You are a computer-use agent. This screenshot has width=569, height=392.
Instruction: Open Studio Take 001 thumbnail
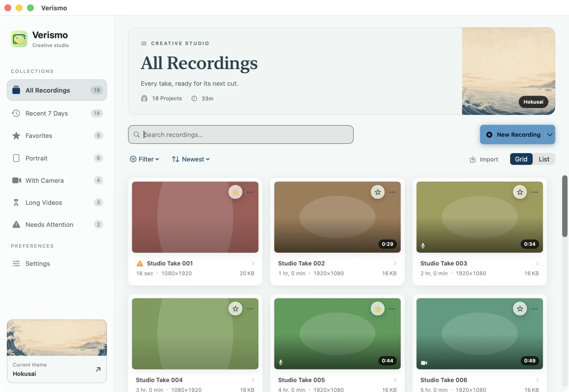(x=195, y=217)
